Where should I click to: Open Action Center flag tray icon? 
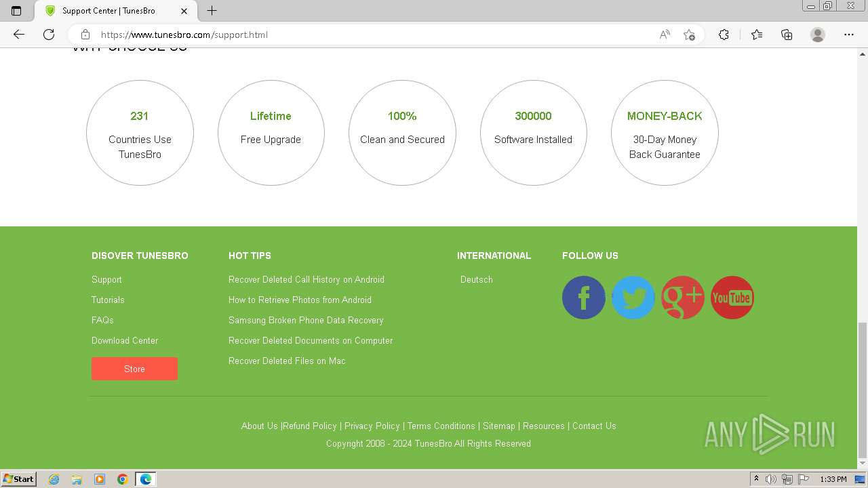pos(802,479)
